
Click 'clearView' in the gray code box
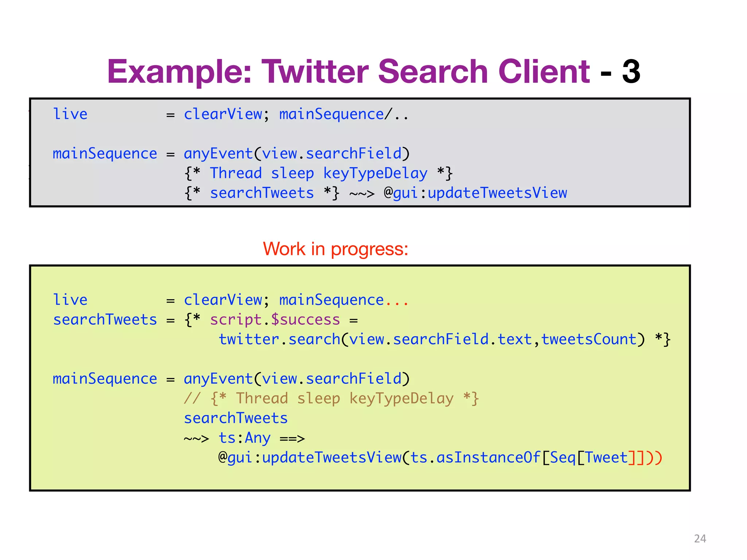(x=223, y=114)
